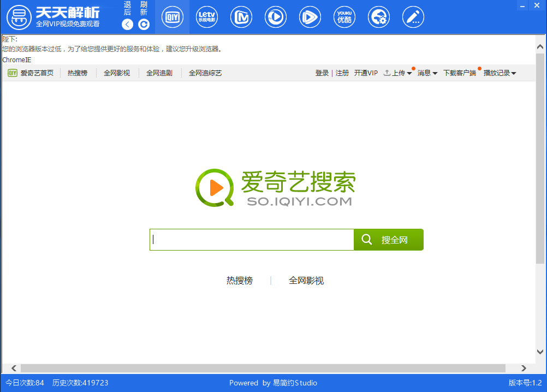Select the Letv 乐视电影 source icon
547x392 pixels.
206,17
